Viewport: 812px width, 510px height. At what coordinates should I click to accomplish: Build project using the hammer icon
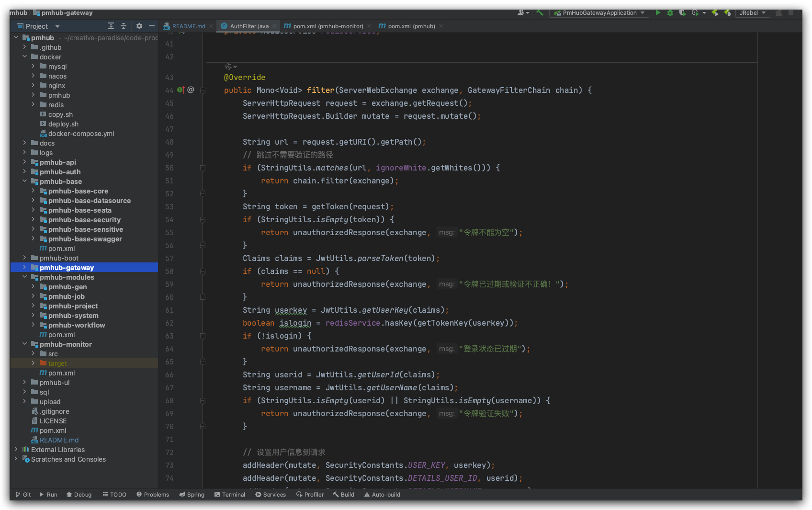pyautogui.click(x=540, y=13)
